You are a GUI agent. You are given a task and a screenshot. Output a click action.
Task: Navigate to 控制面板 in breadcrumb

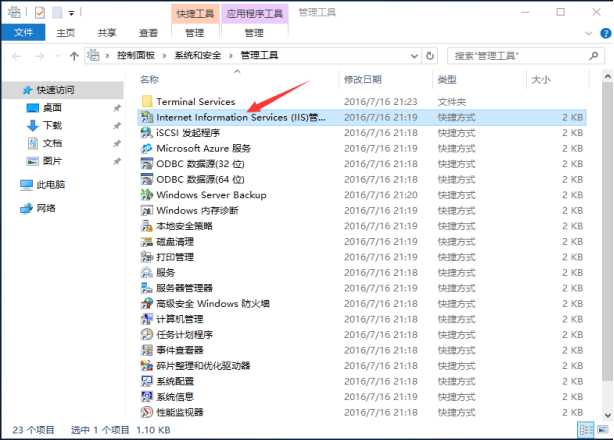tap(136, 56)
